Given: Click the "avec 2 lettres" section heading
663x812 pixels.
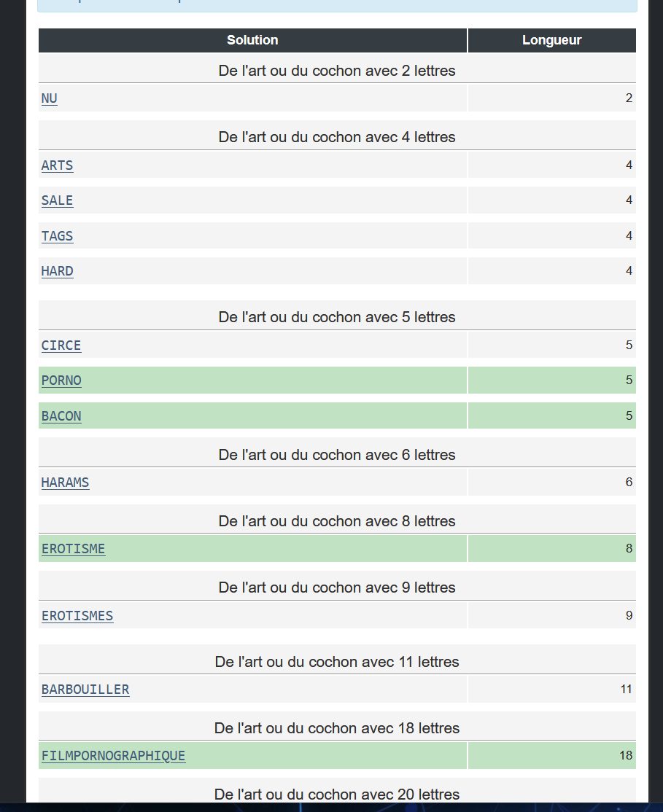Looking at the screenshot, I should tap(337, 71).
